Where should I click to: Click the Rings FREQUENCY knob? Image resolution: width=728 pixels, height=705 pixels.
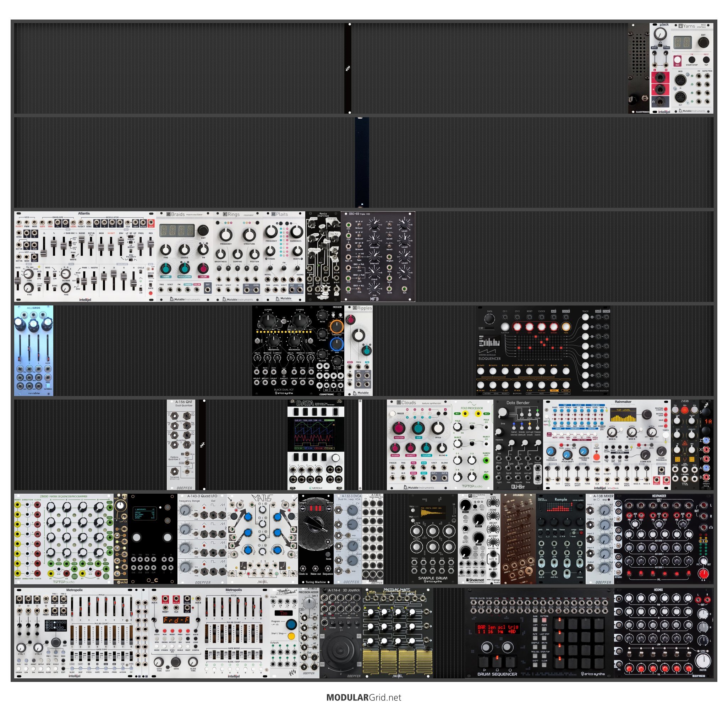click(x=226, y=235)
